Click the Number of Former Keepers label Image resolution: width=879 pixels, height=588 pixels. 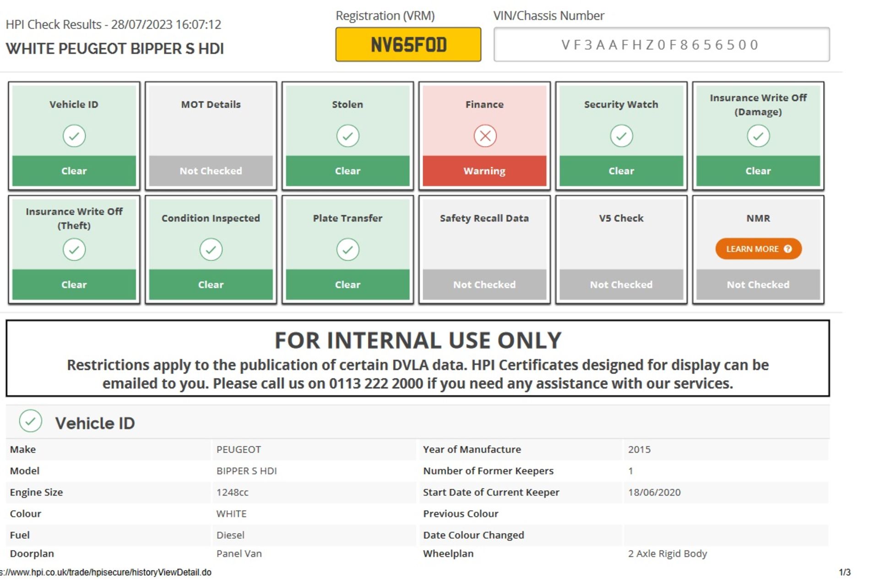tap(488, 471)
